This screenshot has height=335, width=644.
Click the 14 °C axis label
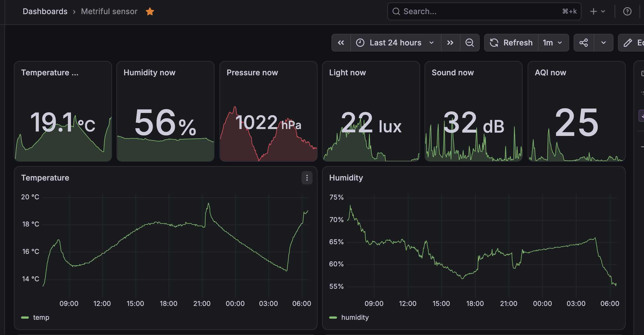click(30, 279)
